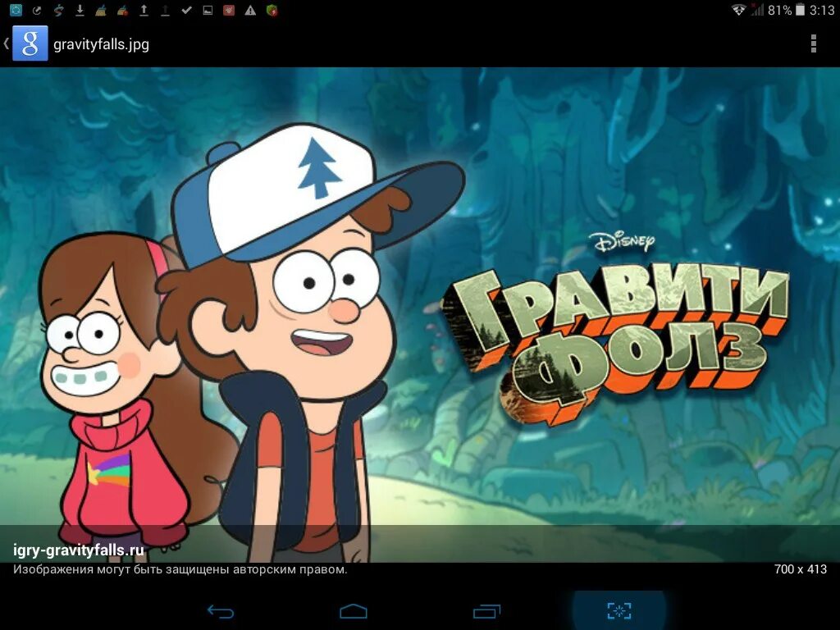The image size is (840, 630).
Task: Tap the red square app notification icon
Action: coord(229,10)
